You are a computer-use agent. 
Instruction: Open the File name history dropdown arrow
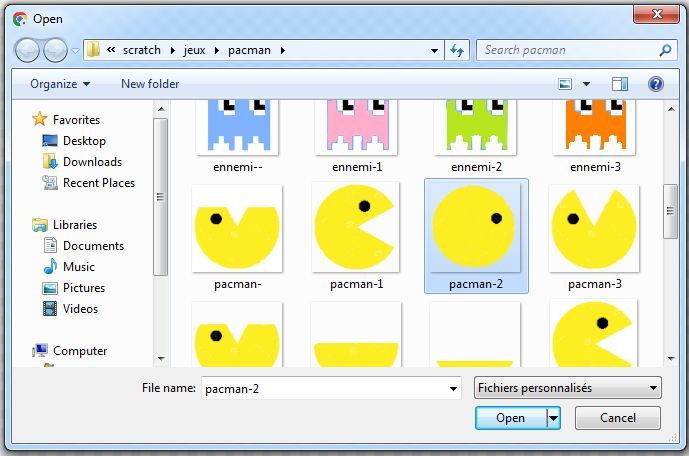coord(453,388)
